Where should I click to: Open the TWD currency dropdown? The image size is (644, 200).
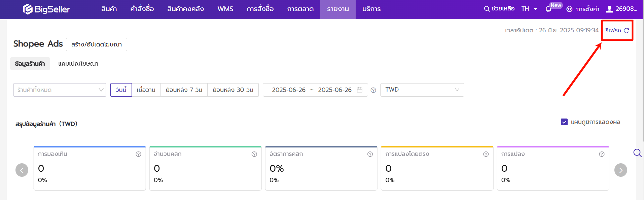pyautogui.click(x=422, y=90)
